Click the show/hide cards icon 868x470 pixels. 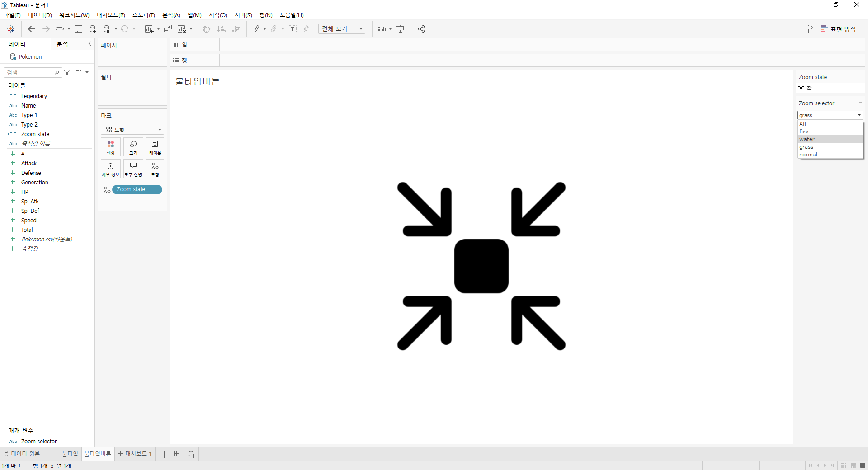click(382, 29)
